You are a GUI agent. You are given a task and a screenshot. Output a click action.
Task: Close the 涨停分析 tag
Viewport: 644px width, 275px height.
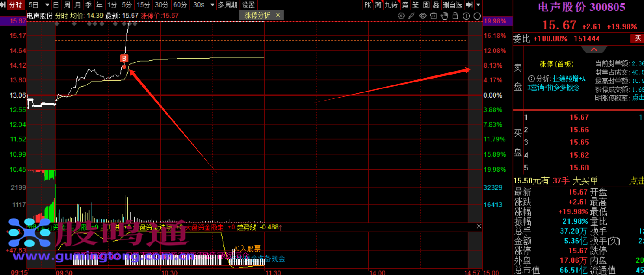pyautogui.click(x=278, y=15)
